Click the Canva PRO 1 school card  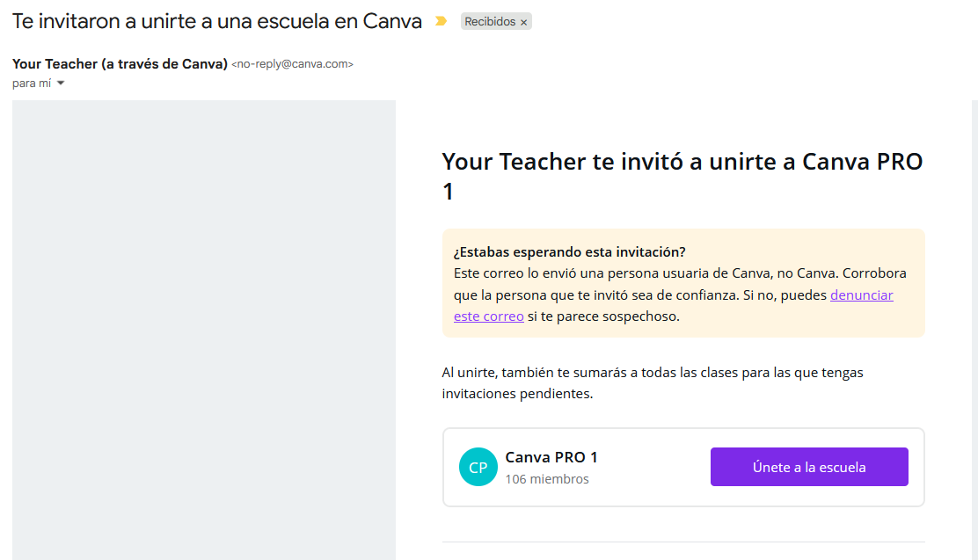(683, 467)
